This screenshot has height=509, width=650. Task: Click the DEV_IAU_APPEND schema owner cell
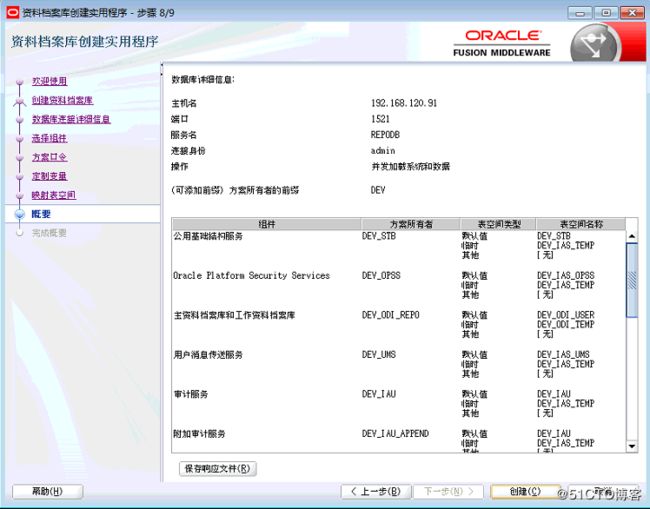[x=395, y=434]
